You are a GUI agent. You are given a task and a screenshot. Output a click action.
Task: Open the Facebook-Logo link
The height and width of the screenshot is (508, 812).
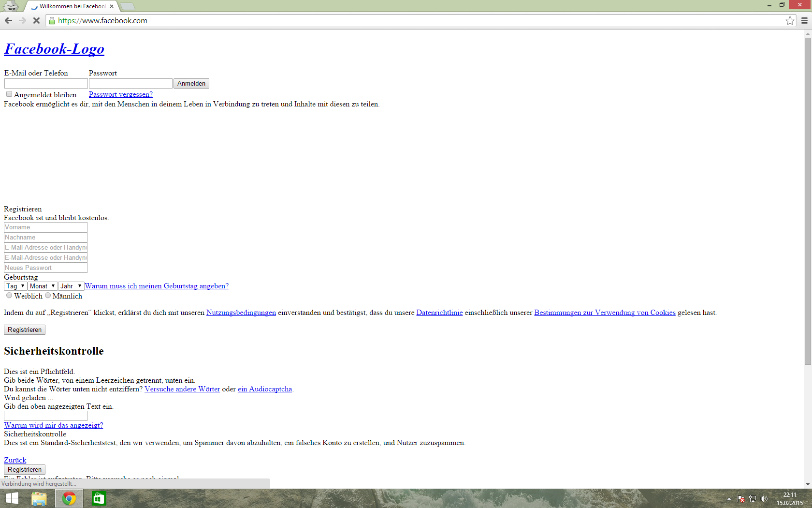click(x=54, y=49)
